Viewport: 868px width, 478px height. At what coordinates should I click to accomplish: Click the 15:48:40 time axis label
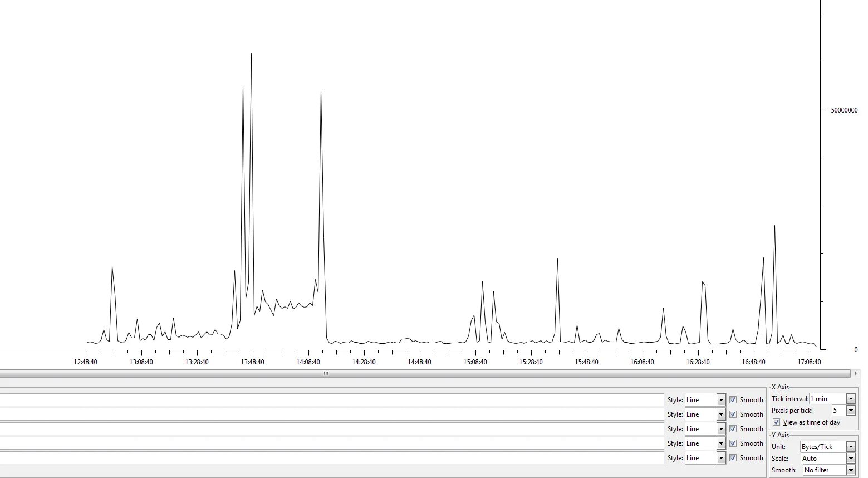[586, 362]
